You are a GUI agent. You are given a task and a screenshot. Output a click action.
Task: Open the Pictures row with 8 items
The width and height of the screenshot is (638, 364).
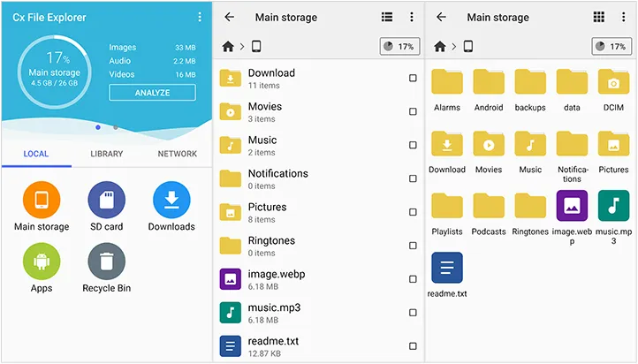tap(319, 212)
